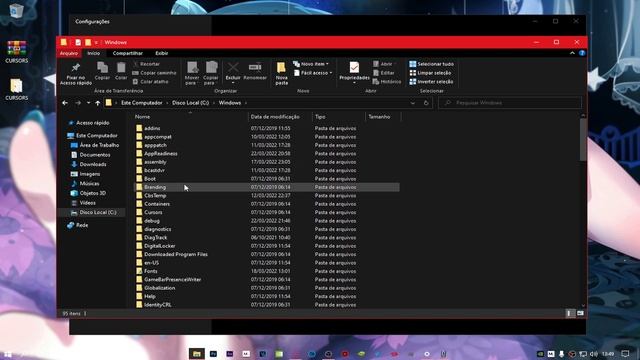Open the Novo item dropdown
The width and height of the screenshot is (640, 360).
[x=311, y=64]
